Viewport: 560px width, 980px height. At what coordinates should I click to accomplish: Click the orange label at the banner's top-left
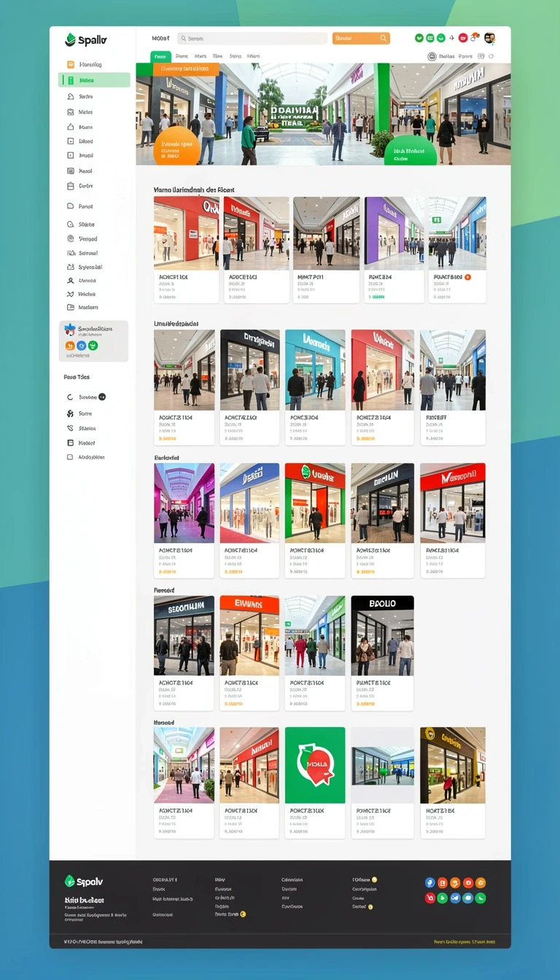[x=186, y=69]
